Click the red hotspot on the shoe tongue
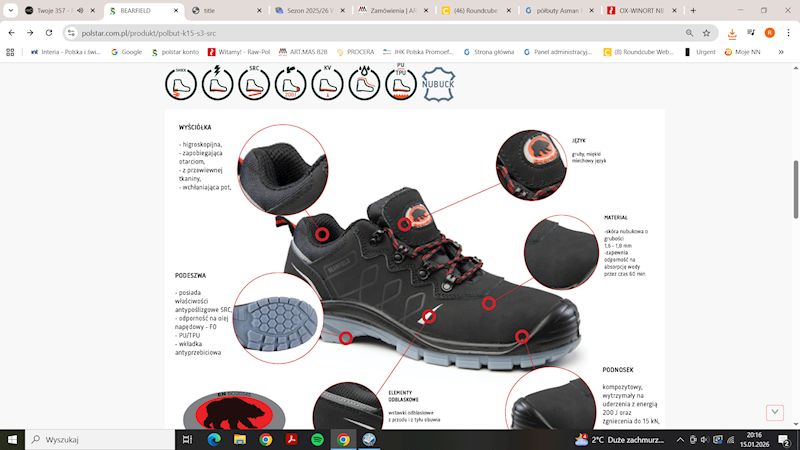Image resolution: width=800 pixels, height=450 pixels. pos(405,224)
